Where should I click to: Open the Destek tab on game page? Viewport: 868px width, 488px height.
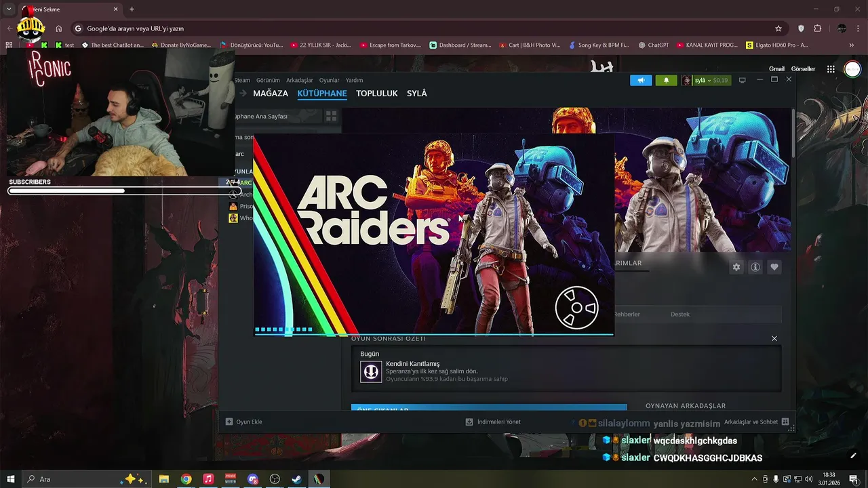pyautogui.click(x=680, y=314)
